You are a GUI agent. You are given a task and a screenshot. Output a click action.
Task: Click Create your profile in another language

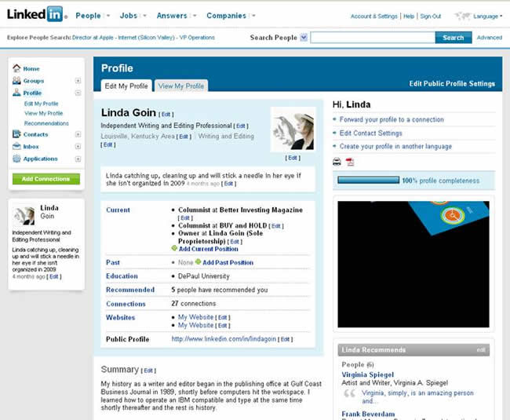(x=395, y=146)
